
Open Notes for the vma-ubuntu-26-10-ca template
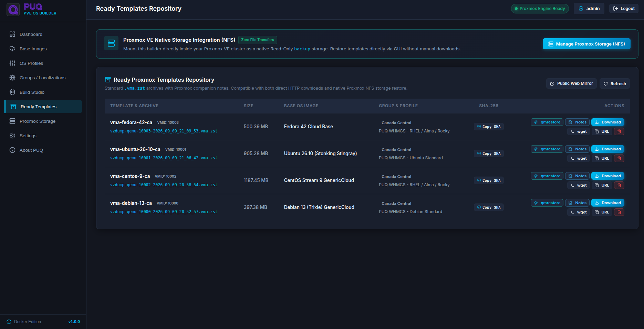coord(577,149)
